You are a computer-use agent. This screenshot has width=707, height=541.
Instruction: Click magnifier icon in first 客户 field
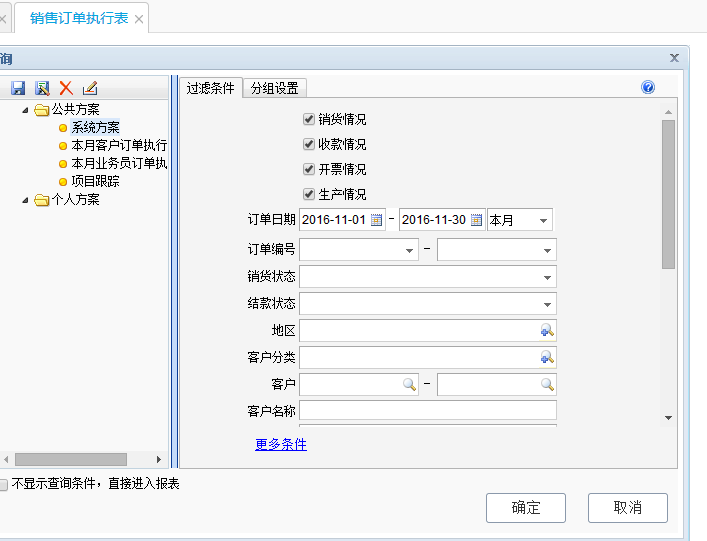click(x=409, y=385)
